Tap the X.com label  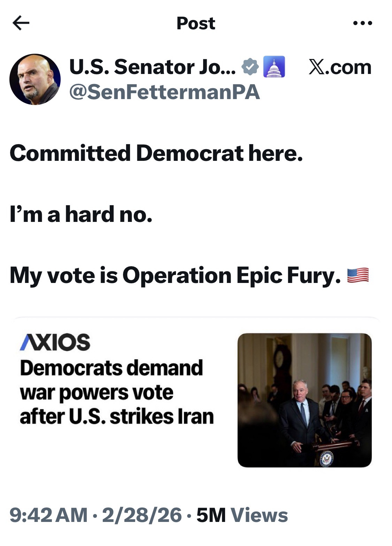(x=340, y=67)
